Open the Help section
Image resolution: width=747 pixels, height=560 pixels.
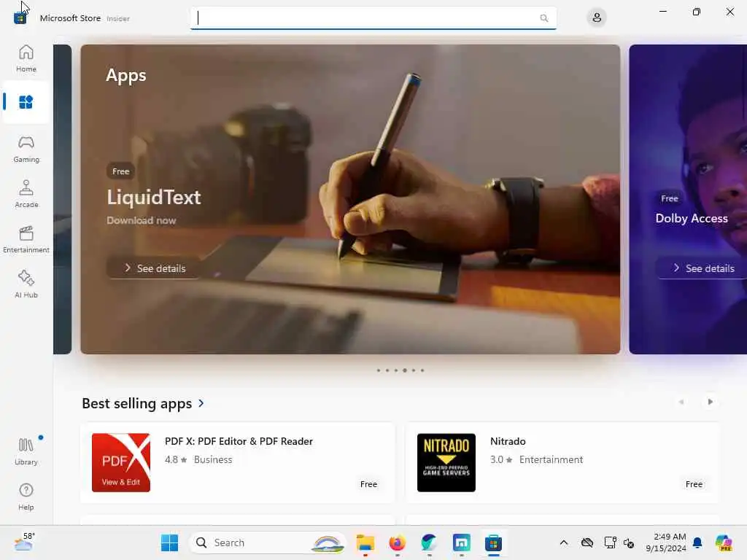point(26,497)
